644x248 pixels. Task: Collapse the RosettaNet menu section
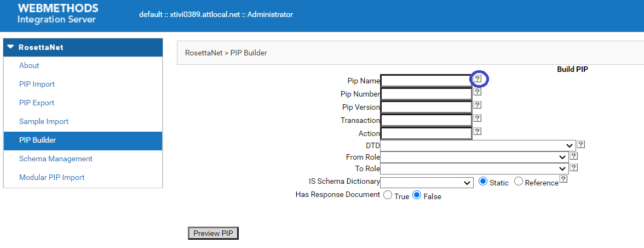pos(10,47)
